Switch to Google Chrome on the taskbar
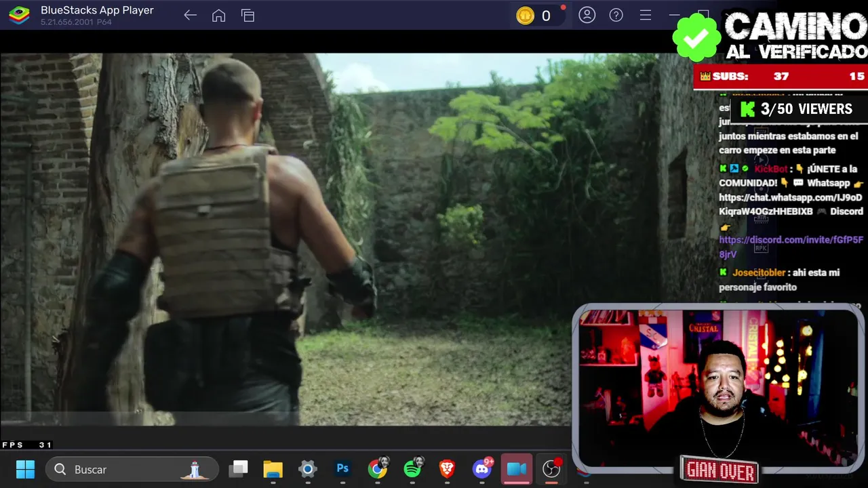The height and width of the screenshot is (488, 868). tap(378, 468)
